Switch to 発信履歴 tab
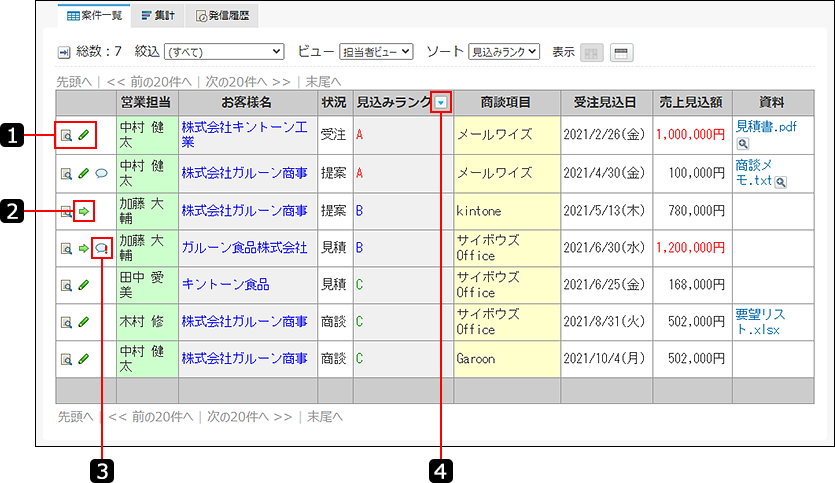835x483 pixels. pyautogui.click(x=223, y=15)
